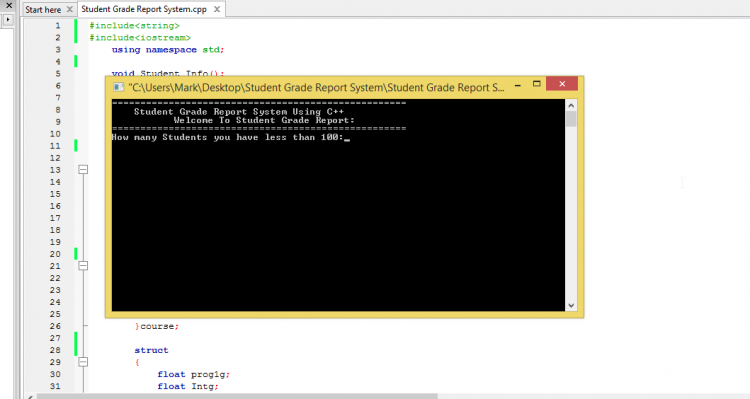Click the console title bar path text

coord(316,88)
